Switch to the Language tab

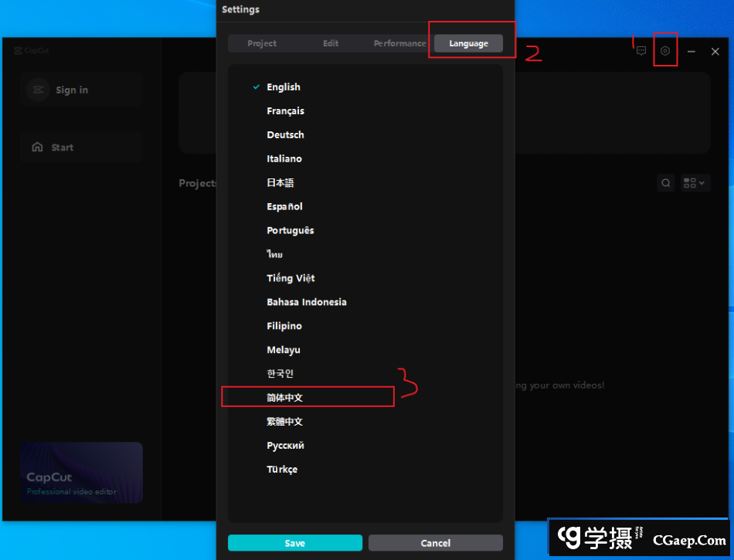[468, 43]
